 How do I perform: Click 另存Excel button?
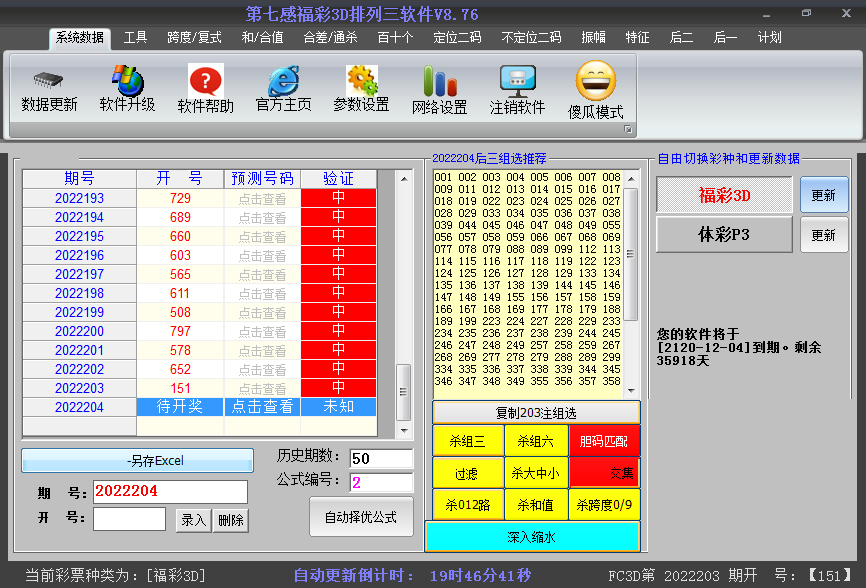pyautogui.click(x=138, y=460)
